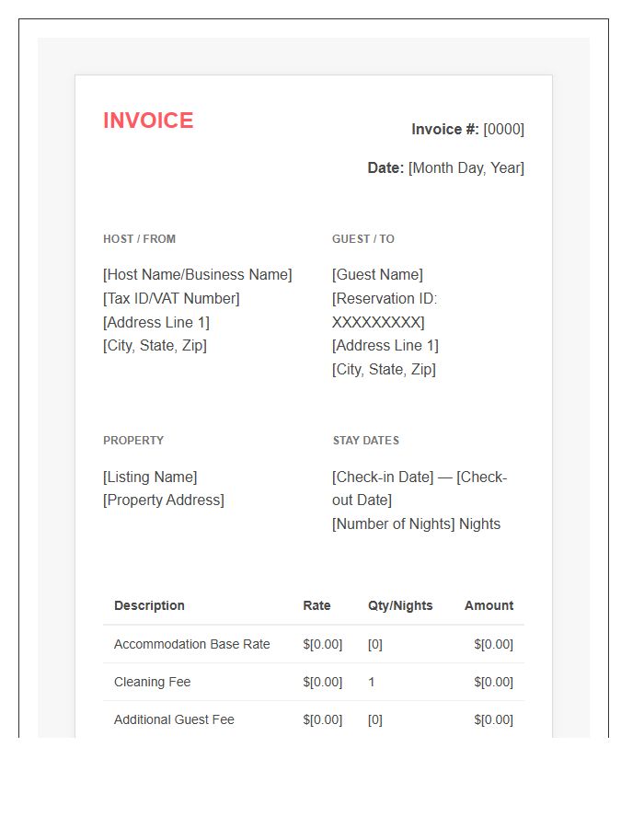
Task: Select quantity in Accommodation Base Rate row
Action: tap(374, 644)
